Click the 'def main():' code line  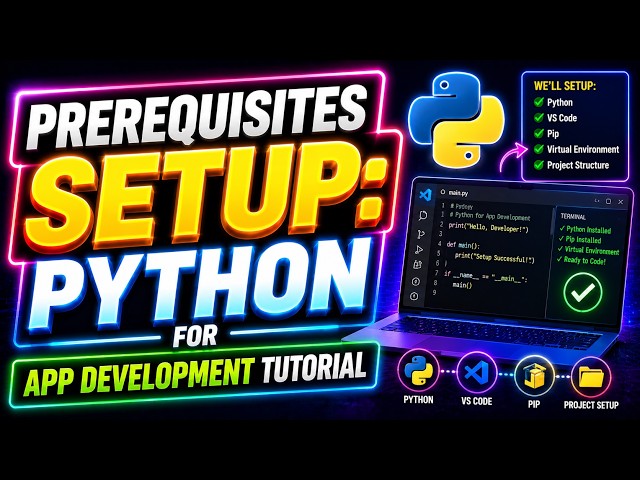click(463, 245)
